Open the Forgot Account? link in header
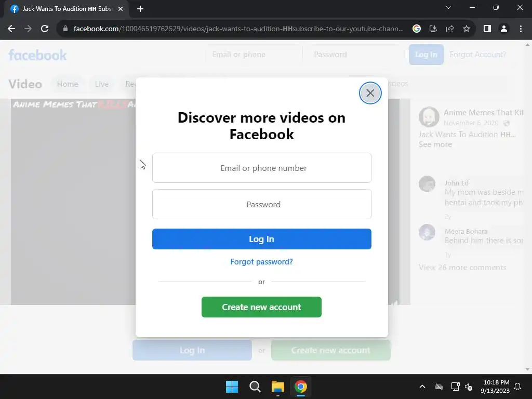 click(x=478, y=55)
